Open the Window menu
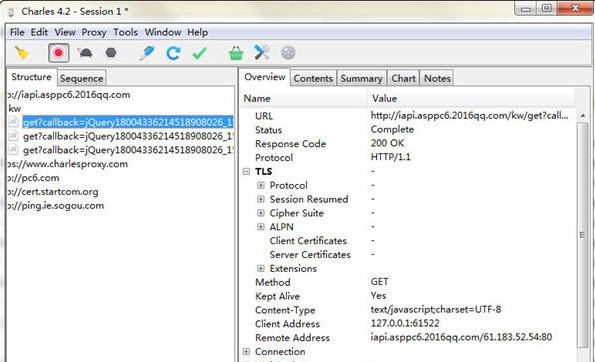The height and width of the screenshot is (362, 595). pos(163,32)
